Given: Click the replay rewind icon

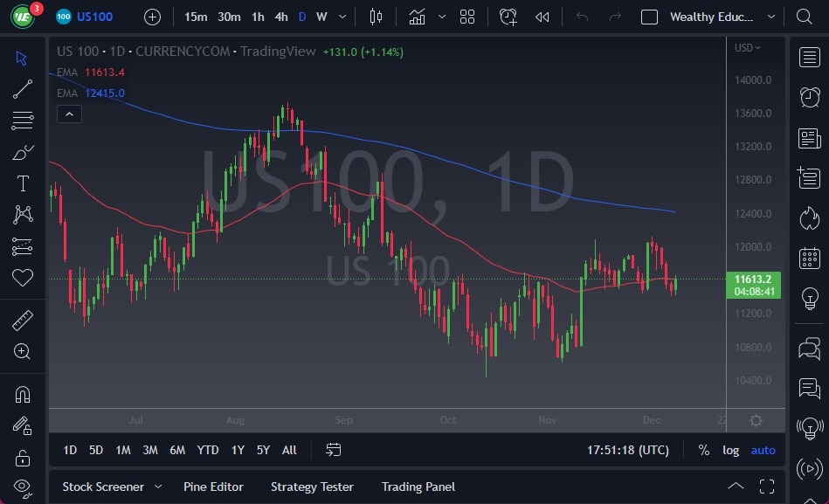Looking at the screenshot, I should pos(542,17).
